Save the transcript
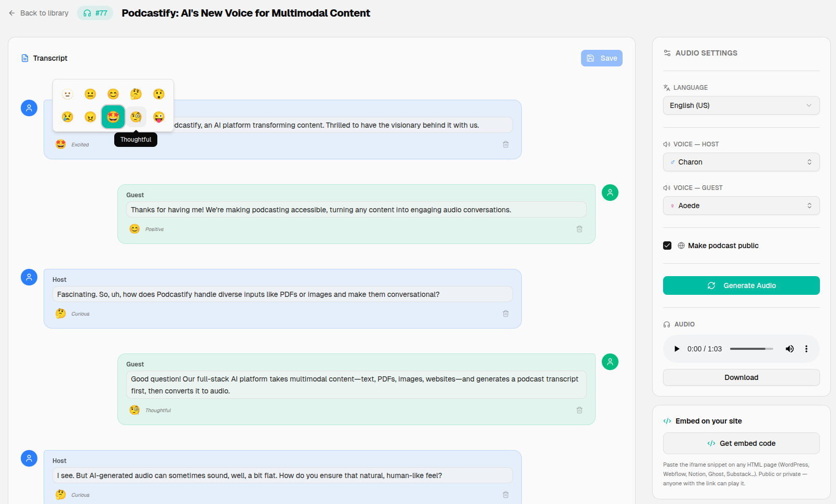 pos(602,58)
